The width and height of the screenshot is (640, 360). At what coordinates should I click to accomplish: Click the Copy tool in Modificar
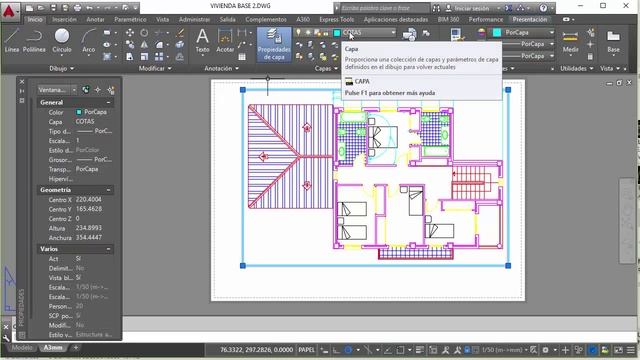tap(130, 44)
